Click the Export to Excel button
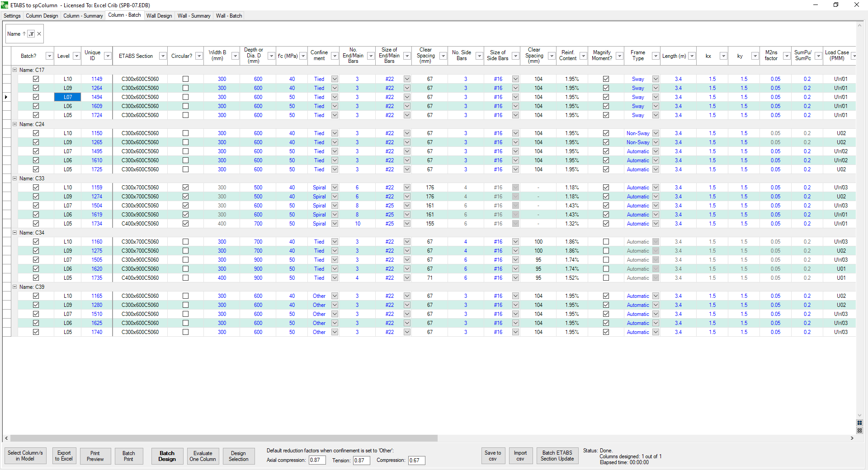This screenshot has width=868, height=470. point(64,456)
